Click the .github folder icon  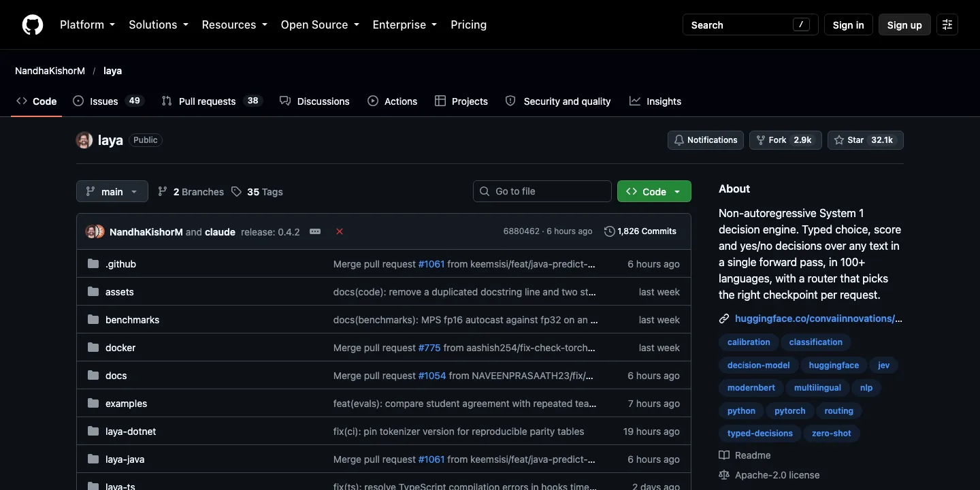tap(93, 264)
